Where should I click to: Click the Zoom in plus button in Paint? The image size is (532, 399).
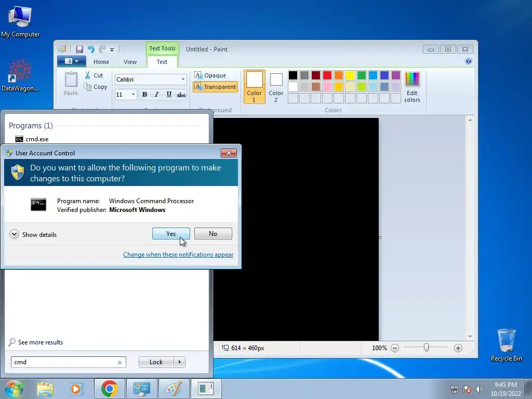click(458, 348)
